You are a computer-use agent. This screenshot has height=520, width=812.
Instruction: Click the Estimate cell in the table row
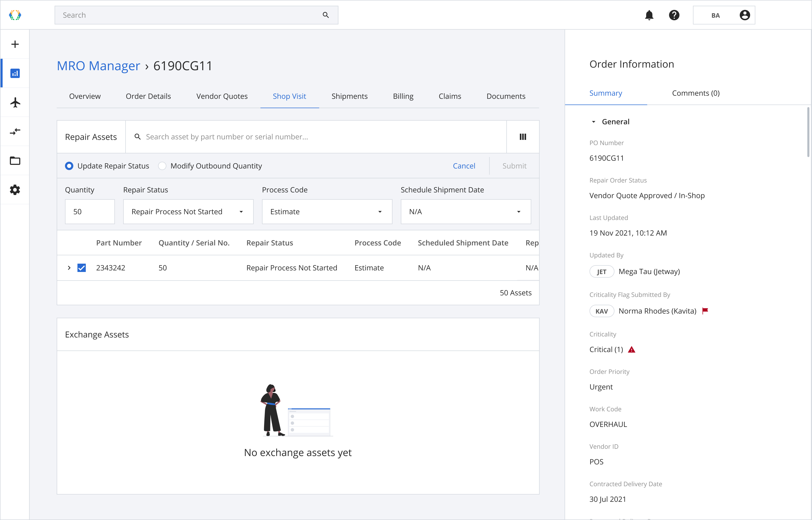click(x=369, y=268)
